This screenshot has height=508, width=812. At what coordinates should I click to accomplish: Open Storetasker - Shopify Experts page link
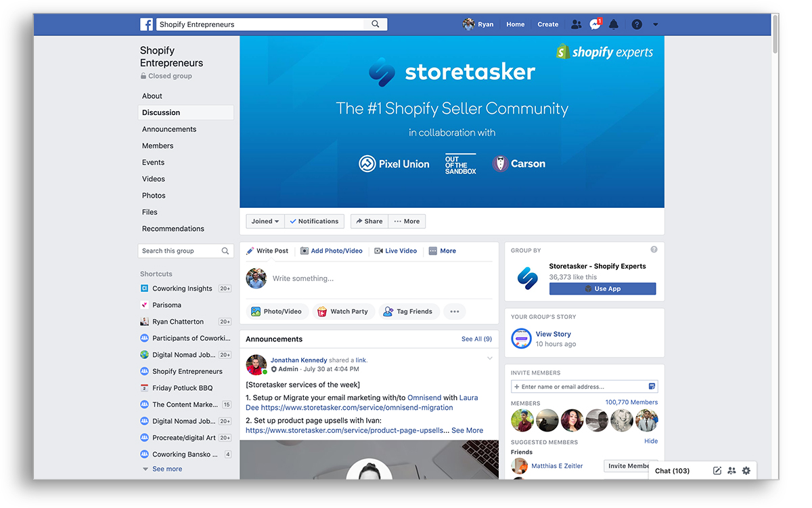pyautogui.click(x=597, y=266)
